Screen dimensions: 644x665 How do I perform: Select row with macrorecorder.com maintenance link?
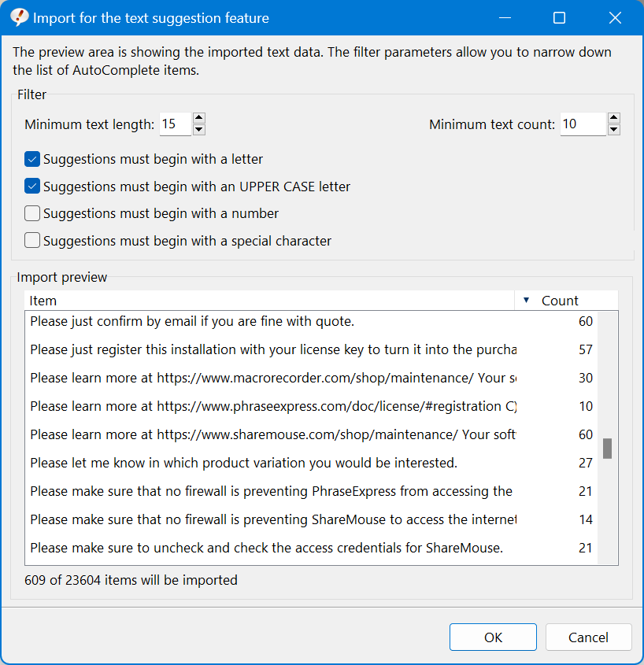click(311, 378)
